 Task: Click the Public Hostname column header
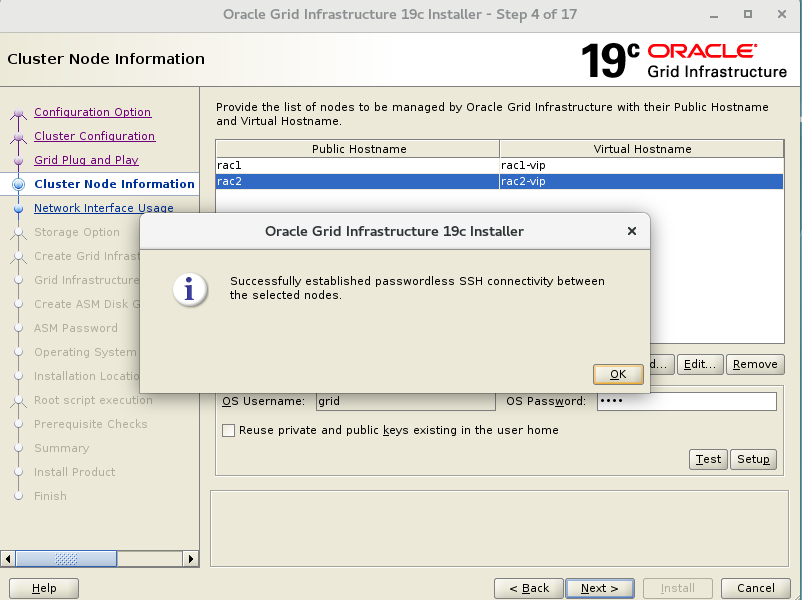click(x=358, y=149)
